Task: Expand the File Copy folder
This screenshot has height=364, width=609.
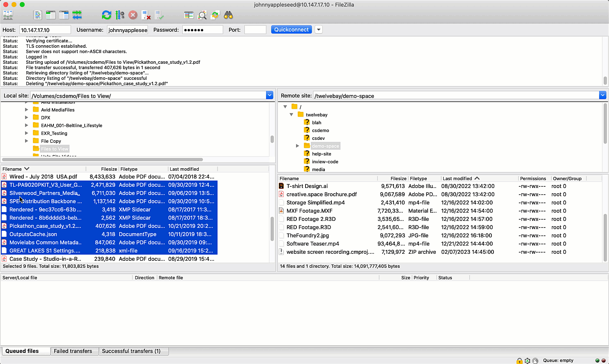Action: (26, 141)
